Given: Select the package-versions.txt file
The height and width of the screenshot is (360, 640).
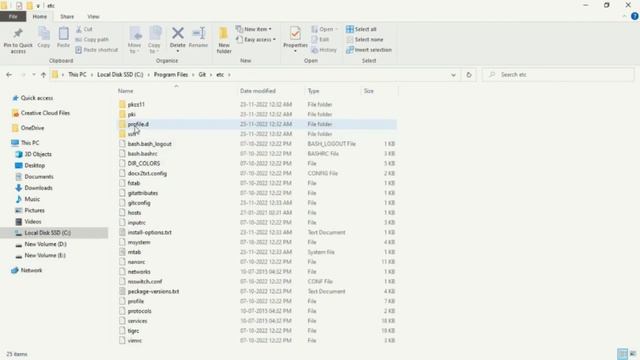Looking at the screenshot, I should click(153, 291).
